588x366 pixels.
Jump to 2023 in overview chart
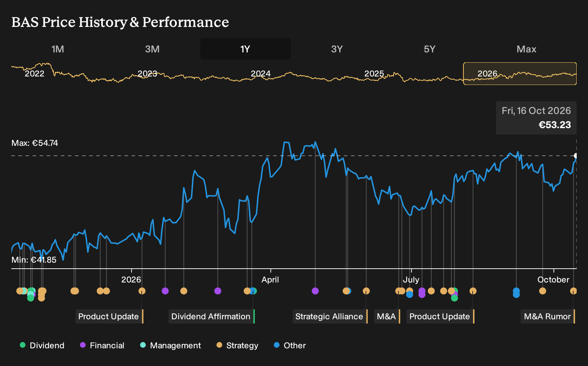pyautogui.click(x=147, y=74)
